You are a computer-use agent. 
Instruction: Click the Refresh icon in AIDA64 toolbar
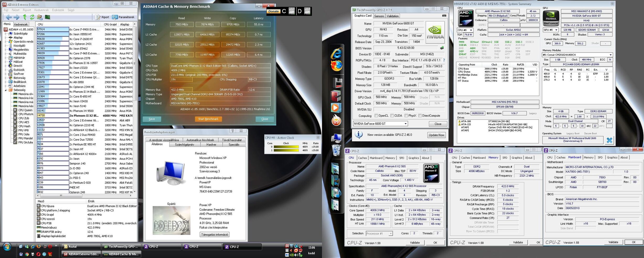pyautogui.click(x=32, y=17)
